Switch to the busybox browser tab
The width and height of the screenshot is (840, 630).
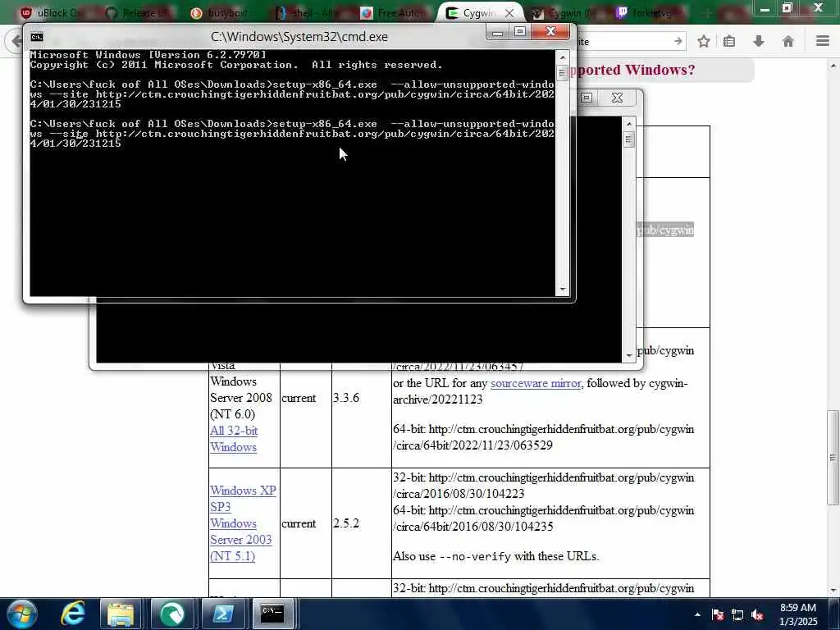tap(222, 13)
